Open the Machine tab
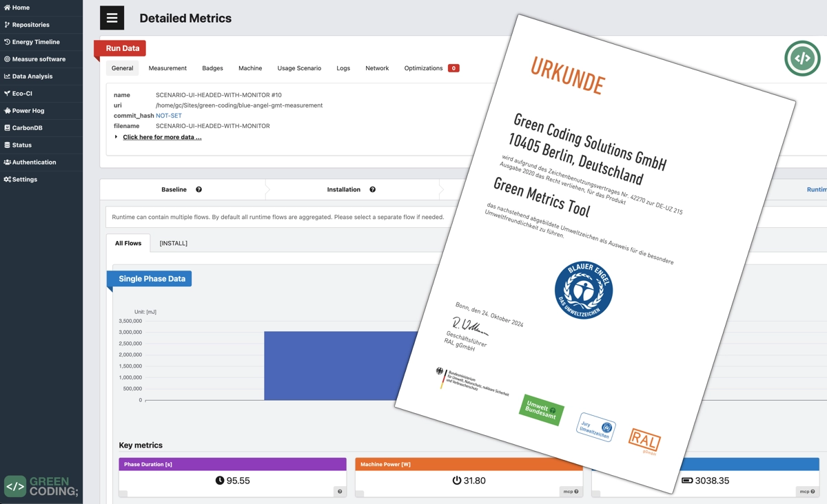The image size is (827, 504). (250, 68)
